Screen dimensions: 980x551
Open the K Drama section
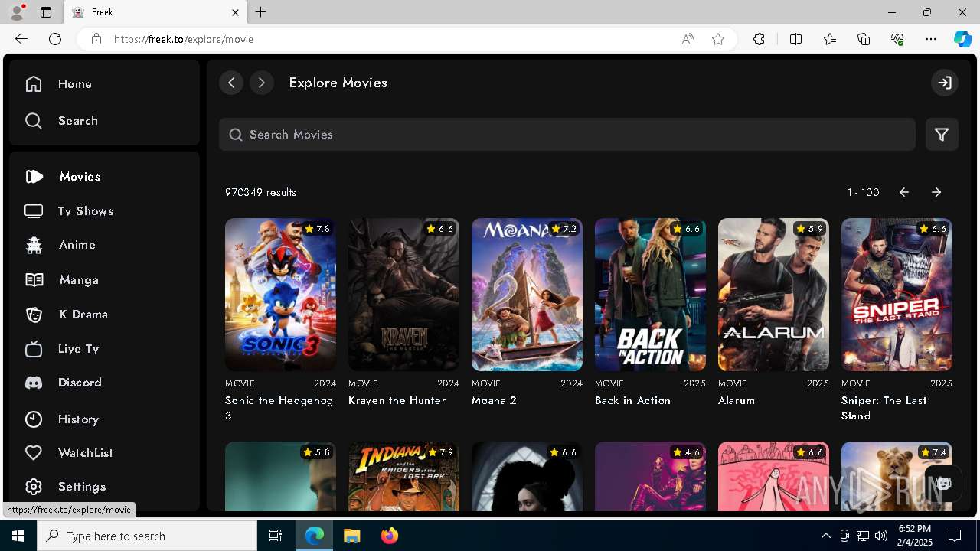[x=66, y=315]
